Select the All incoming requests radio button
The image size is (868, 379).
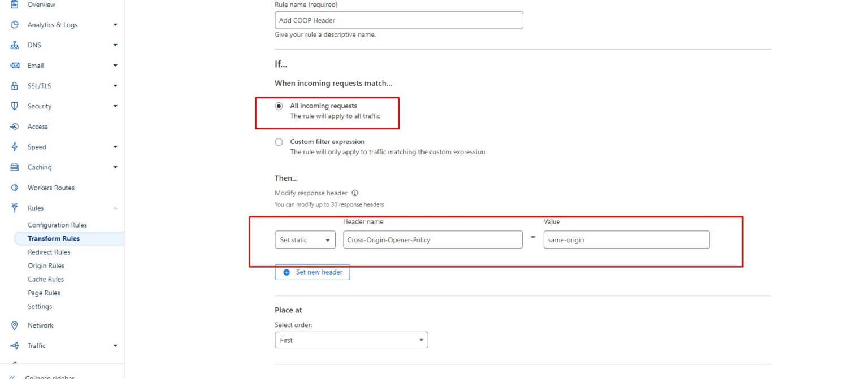click(x=279, y=106)
